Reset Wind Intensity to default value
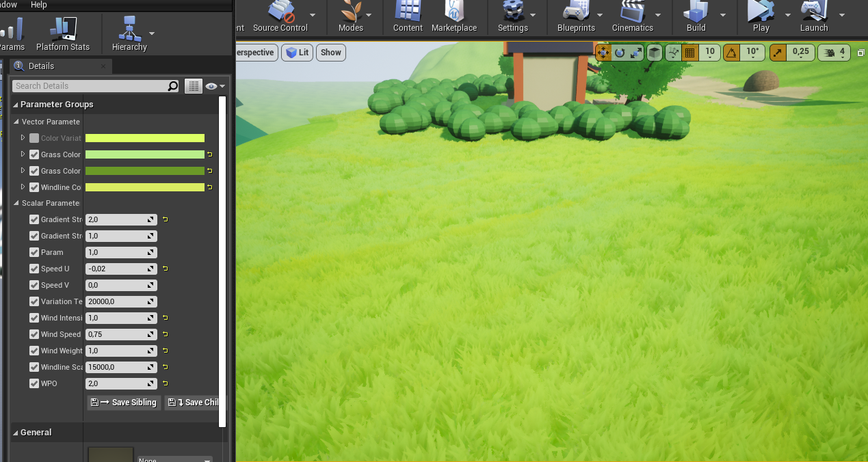The height and width of the screenshot is (462, 868). coord(165,318)
